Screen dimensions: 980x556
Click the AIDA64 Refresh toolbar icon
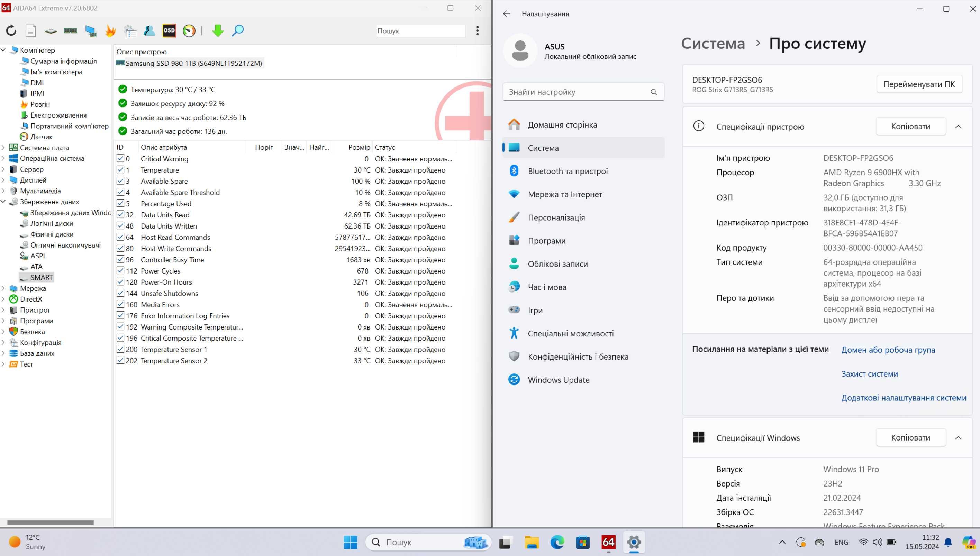tap(11, 30)
